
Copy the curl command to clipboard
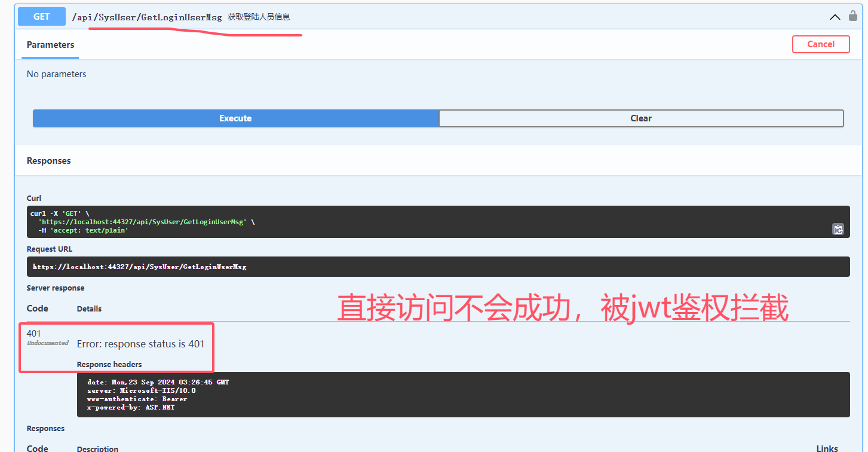(838, 229)
